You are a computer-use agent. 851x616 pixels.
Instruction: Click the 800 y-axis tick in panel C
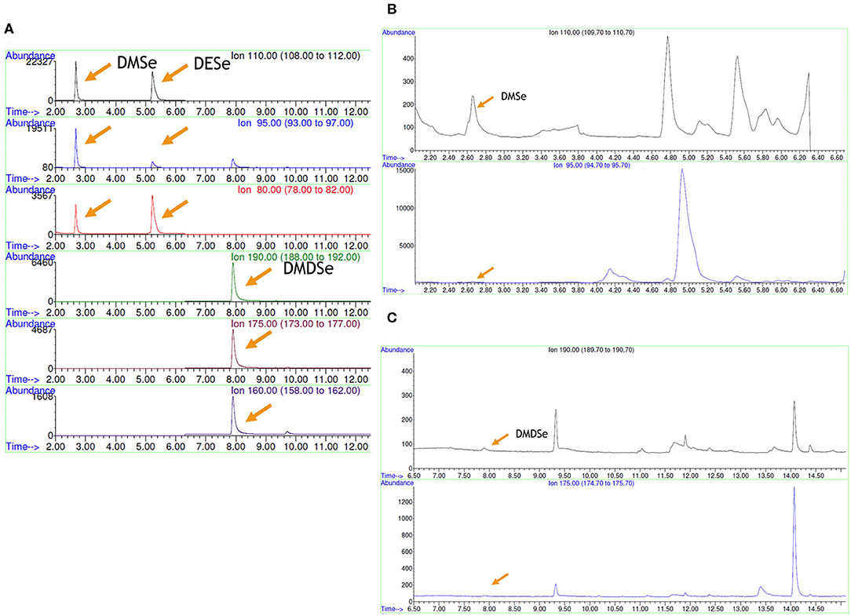408,535
